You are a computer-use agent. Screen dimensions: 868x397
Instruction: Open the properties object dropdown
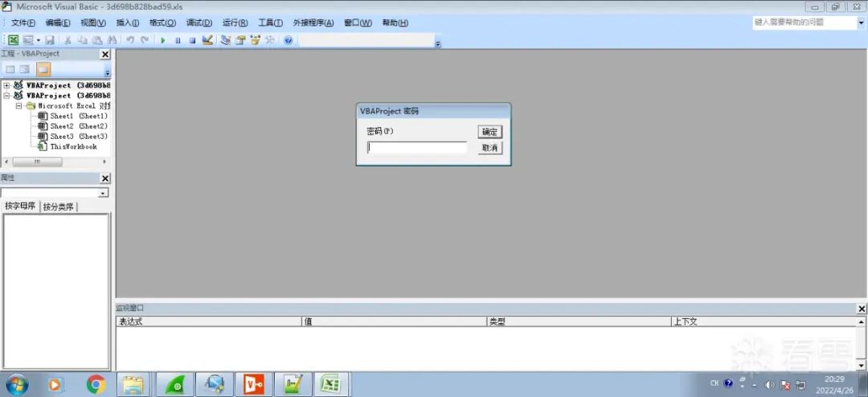click(x=103, y=193)
